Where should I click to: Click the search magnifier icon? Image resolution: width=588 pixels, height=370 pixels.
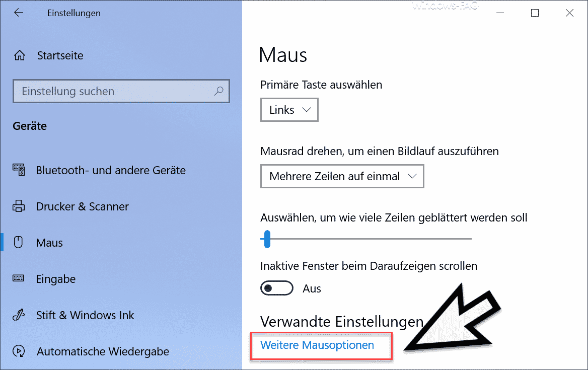(218, 91)
